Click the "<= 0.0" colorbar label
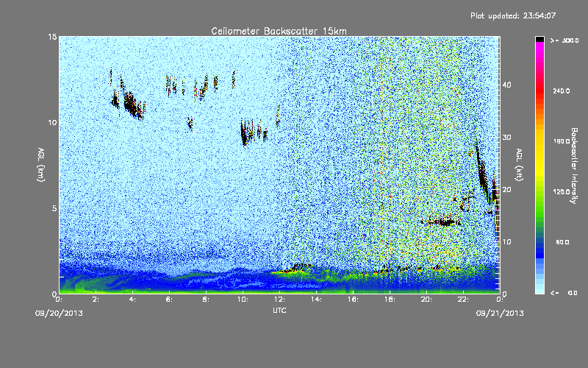Screen dimensions: 588x368 coord(564,293)
